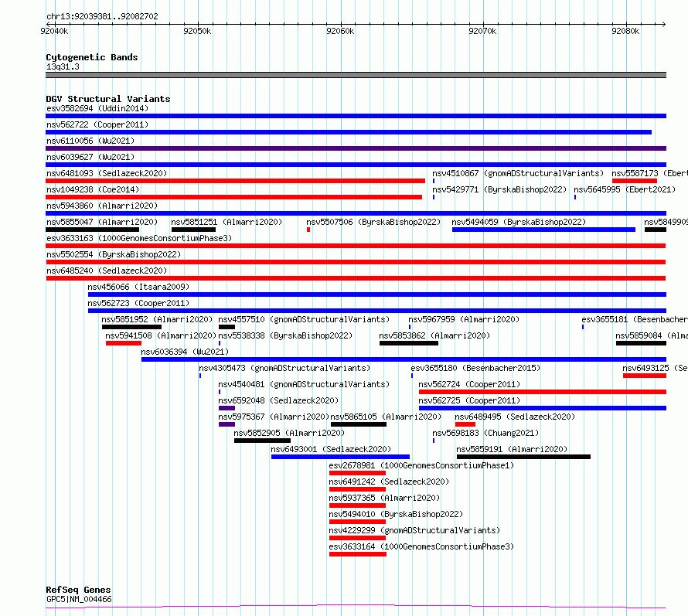Open nsv4229299 (gnomADStructuralVariants) label
This screenshot has width=688, height=616.
(x=414, y=530)
